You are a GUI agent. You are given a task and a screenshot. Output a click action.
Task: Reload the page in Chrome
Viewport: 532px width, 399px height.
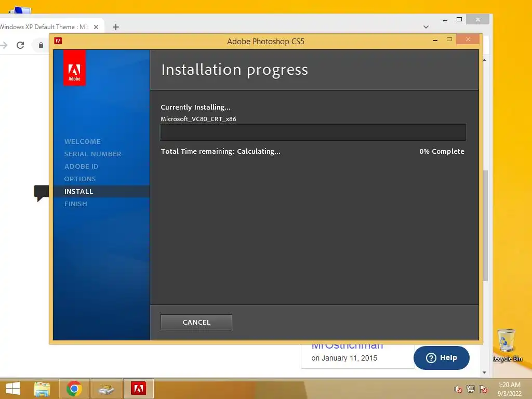click(20, 45)
